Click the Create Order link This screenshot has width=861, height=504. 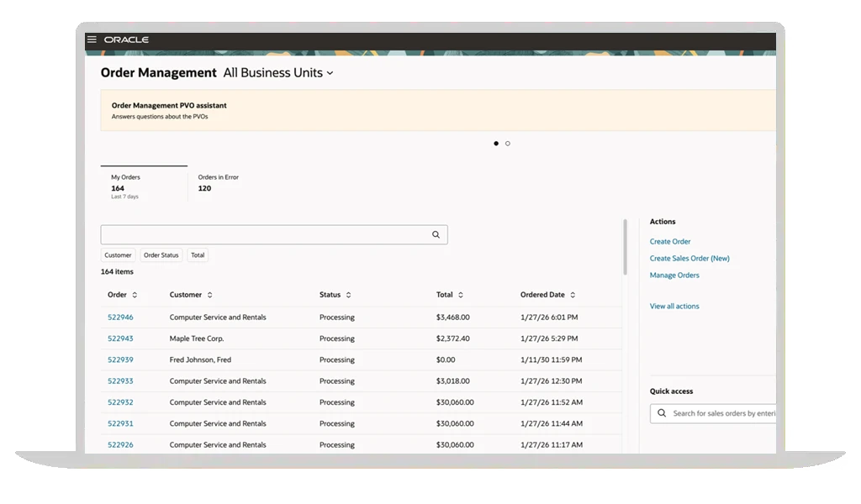pos(670,242)
